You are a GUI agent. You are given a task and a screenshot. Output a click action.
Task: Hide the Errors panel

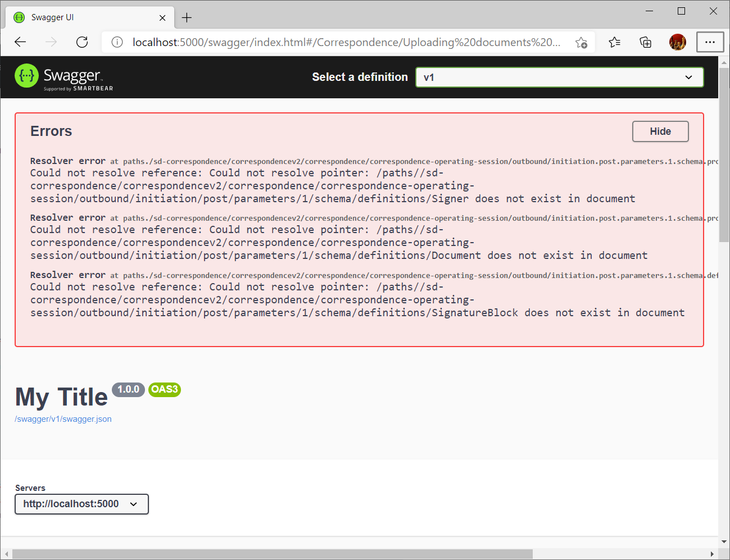pyautogui.click(x=660, y=131)
